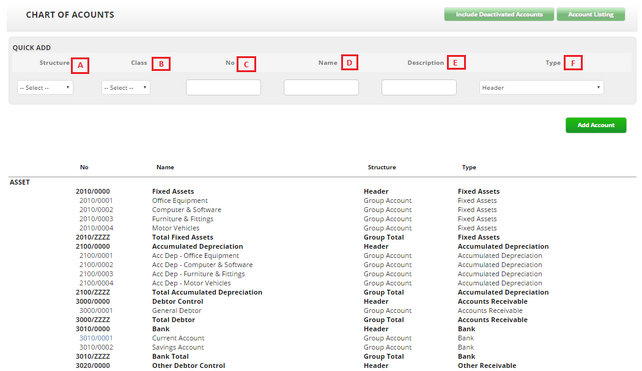The height and width of the screenshot is (371, 642).
Task: Click the red E marker beside Description
Action: coord(456,63)
